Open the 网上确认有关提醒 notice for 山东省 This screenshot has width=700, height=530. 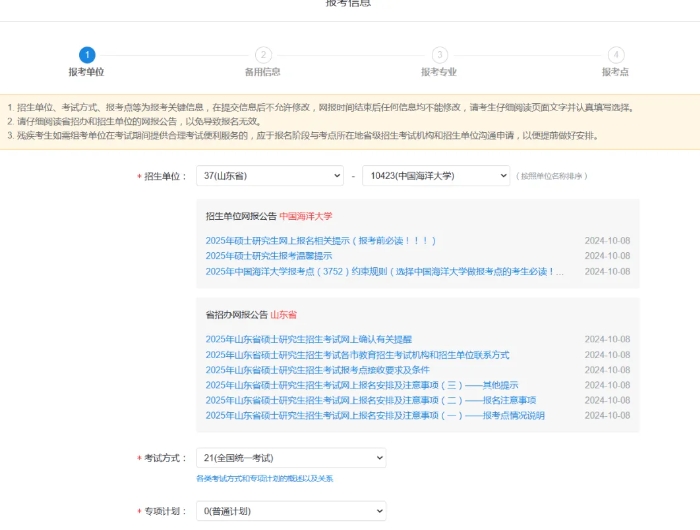click(308, 339)
